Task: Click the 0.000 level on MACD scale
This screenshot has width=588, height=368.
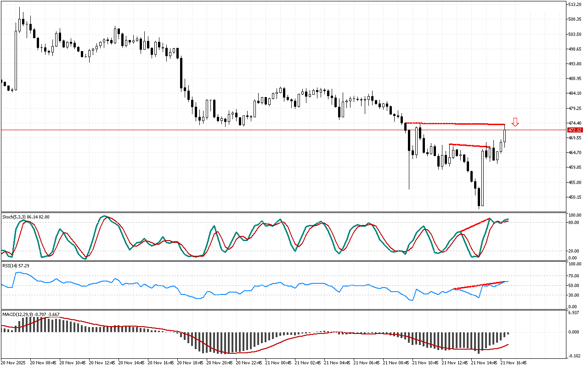Action: 574,331
